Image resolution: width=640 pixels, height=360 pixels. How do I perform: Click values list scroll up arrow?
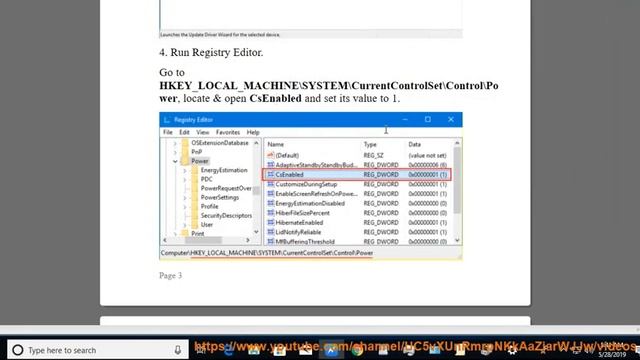click(x=457, y=143)
